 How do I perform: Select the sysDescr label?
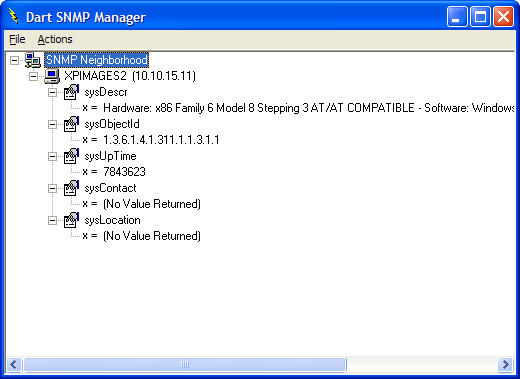pos(106,92)
